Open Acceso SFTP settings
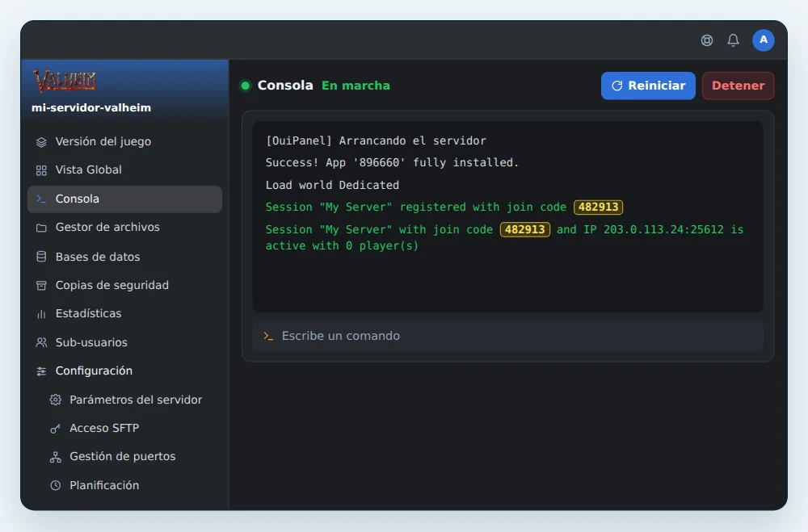This screenshot has width=808, height=532. coord(132,428)
